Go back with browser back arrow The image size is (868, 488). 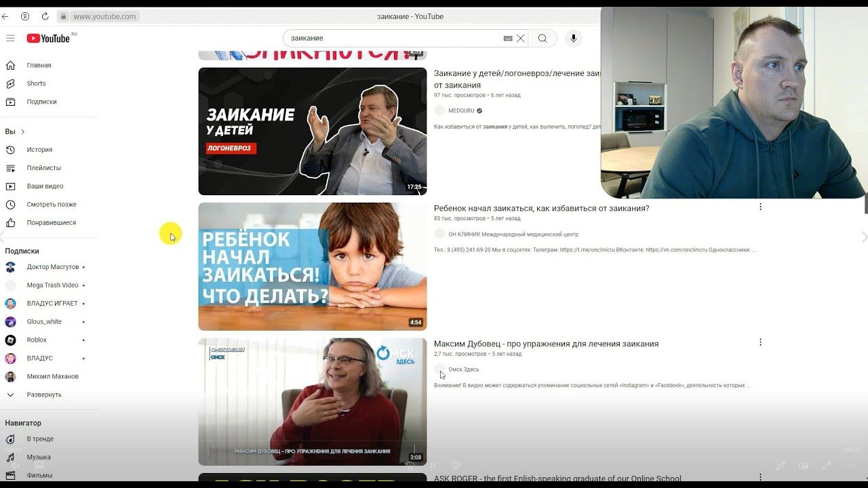tap(5, 16)
